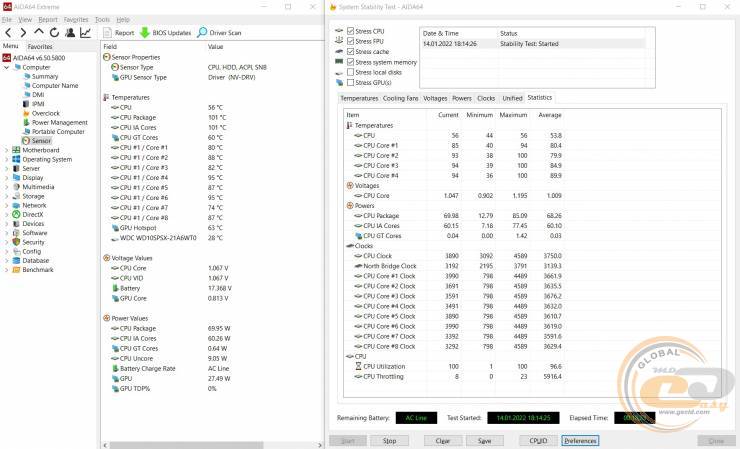Image resolution: width=740 pixels, height=449 pixels.
Task: Switch to the Voltages tab
Action: coord(435,98)
